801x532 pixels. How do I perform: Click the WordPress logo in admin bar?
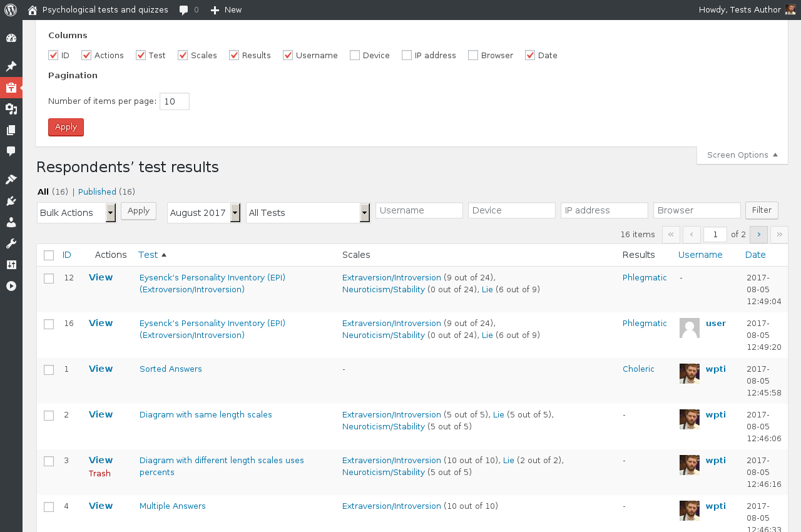click(x=11, y=9)
